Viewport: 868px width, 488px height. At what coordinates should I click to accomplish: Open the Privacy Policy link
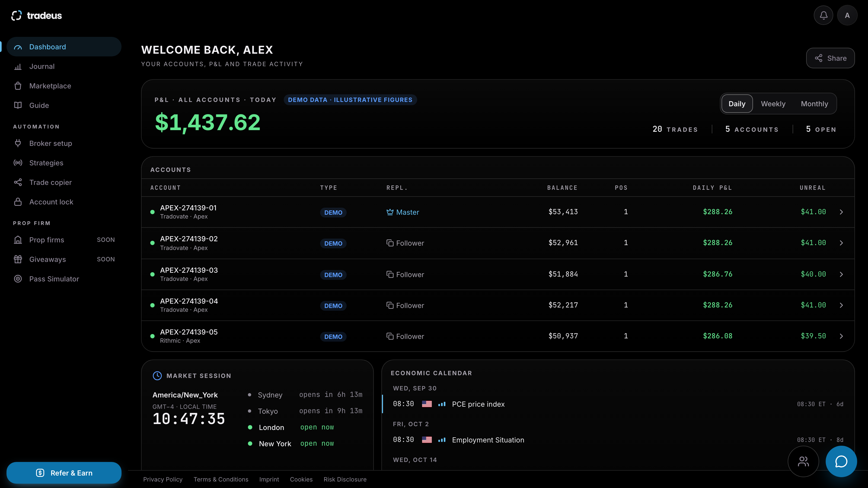[x=163, y=479]
